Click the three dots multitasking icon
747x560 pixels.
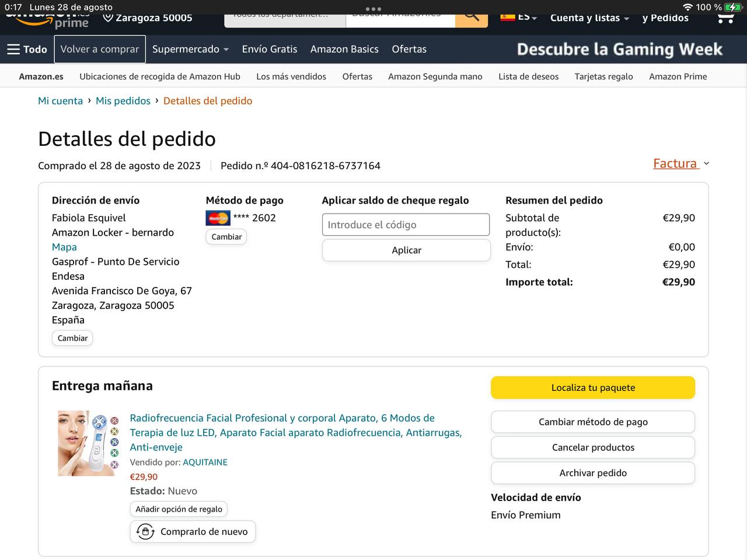(373, 9)
